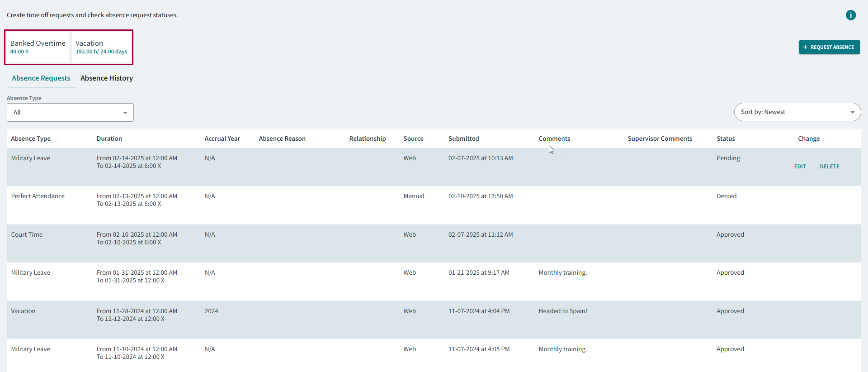Open the Absence Type dropdown
Screen dimensions: 868x372
point(70,112)
